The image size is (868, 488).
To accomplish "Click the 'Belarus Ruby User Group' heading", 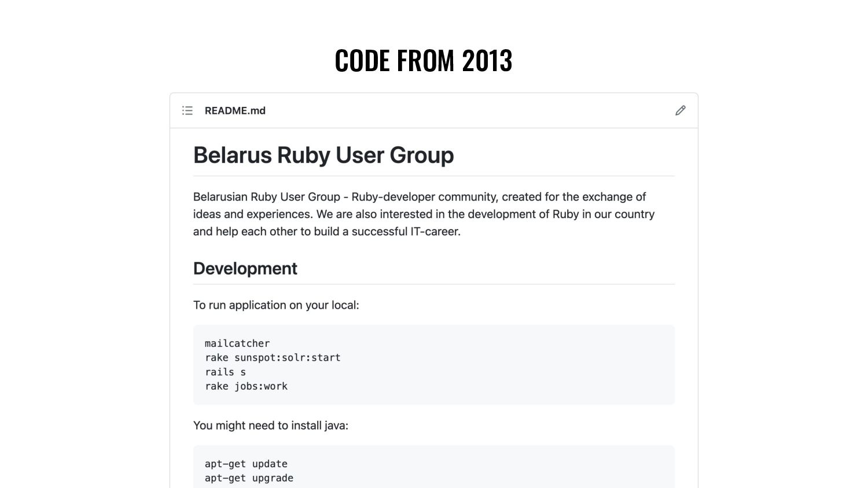I will pyautogui.click(x=323, y=155).
